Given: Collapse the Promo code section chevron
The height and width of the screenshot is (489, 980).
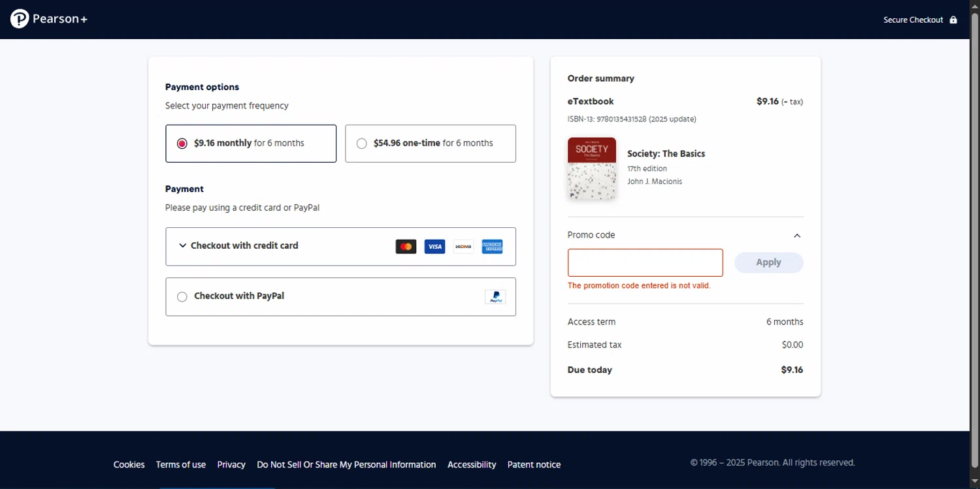Looking at the screenshot, I should click(x=797, y=236).
